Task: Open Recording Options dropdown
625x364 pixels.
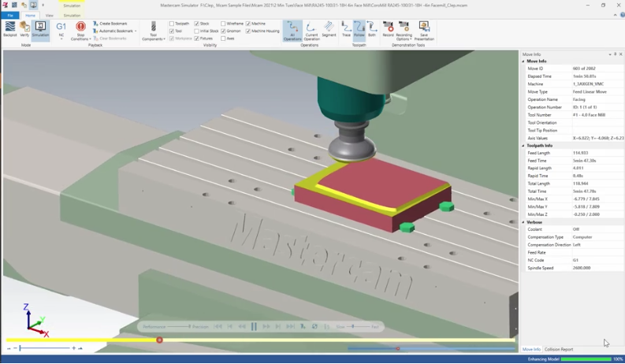Action: [404, 31]
